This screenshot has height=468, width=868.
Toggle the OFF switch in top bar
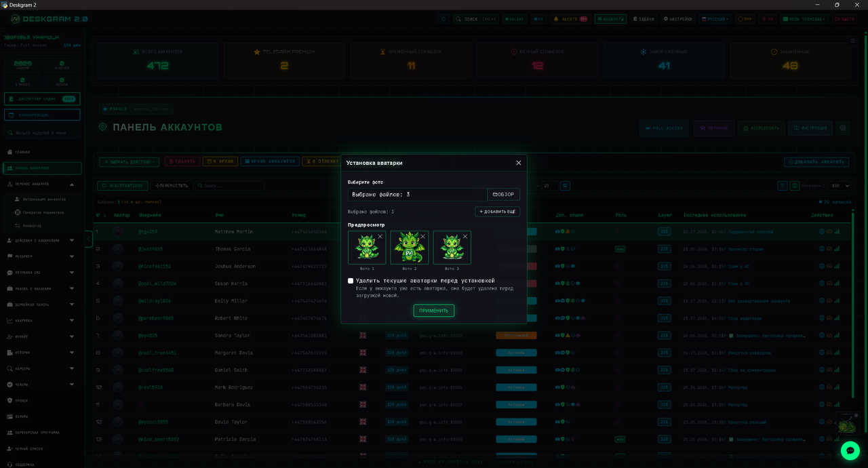(745, 19)
